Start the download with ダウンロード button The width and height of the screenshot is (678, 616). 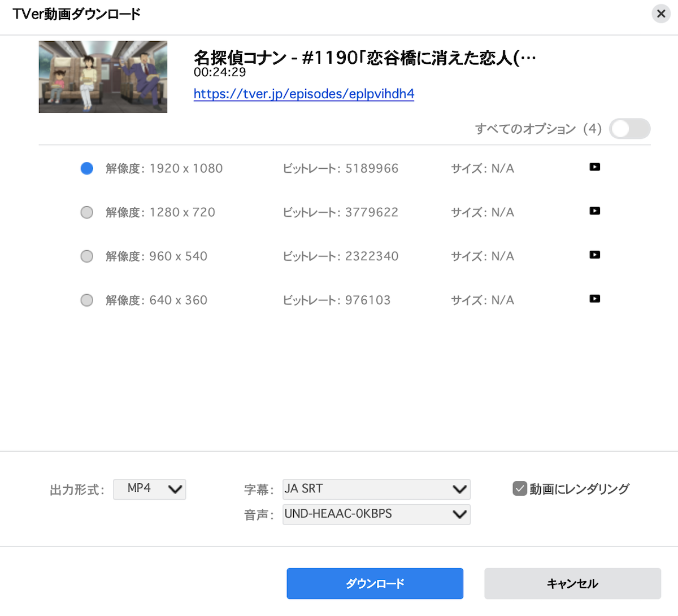(375, 583)
